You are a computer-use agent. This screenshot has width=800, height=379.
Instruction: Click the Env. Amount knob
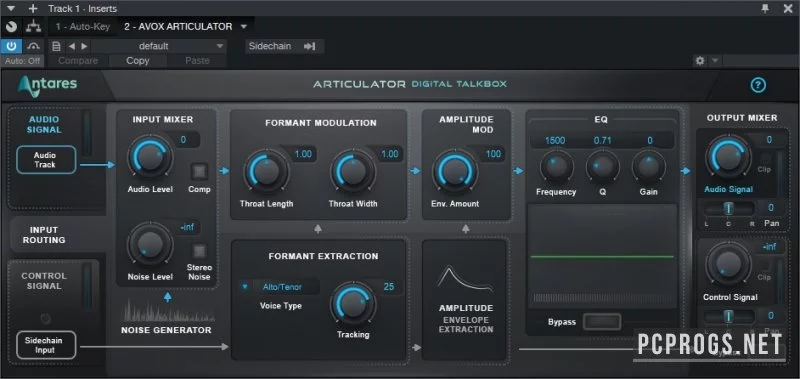pos(455,171)
